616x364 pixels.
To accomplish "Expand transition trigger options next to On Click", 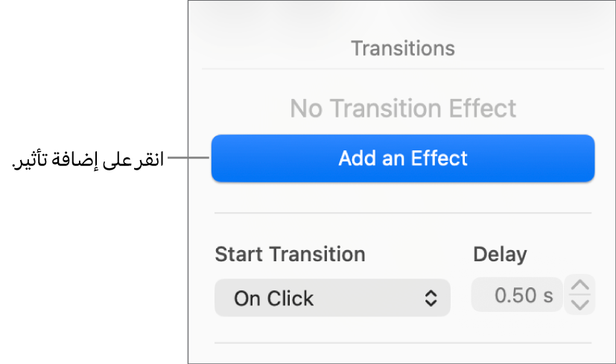I will click(x=431, y=298).
